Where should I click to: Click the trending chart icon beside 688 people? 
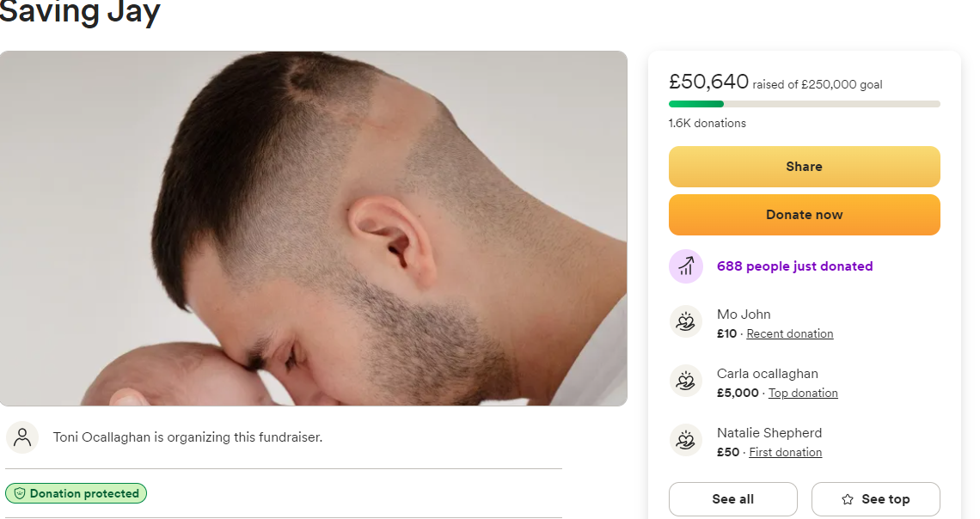click(685, 266)
